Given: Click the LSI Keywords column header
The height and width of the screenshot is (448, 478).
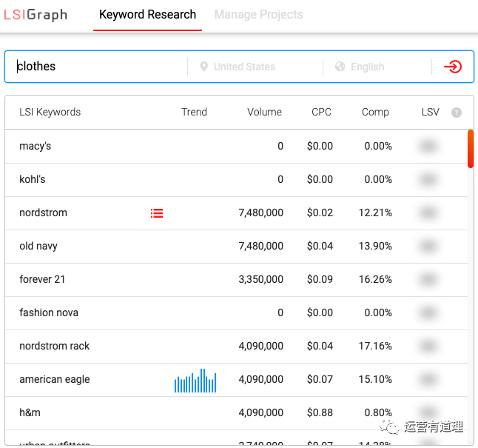Looking at the screenshot, I should click(x=50, y=112).
